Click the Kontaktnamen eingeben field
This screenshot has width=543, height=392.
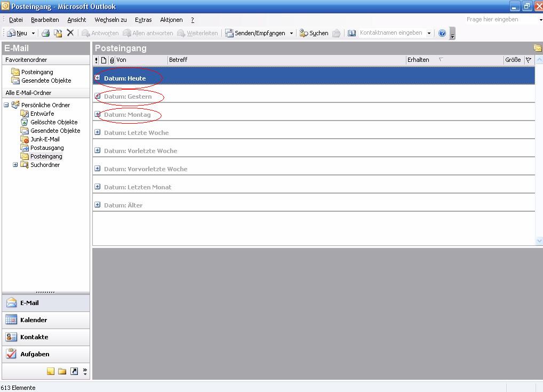click(x=392, y=33)
